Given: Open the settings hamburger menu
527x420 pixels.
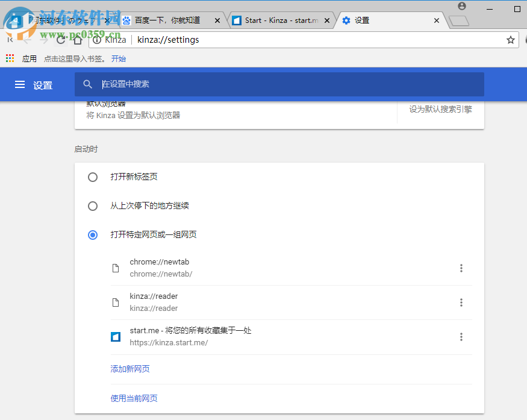Looking at the screenshot, I should click(20, 84).
